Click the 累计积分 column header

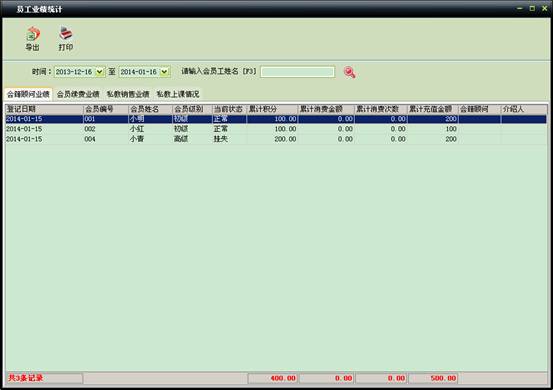pos(272,109)
